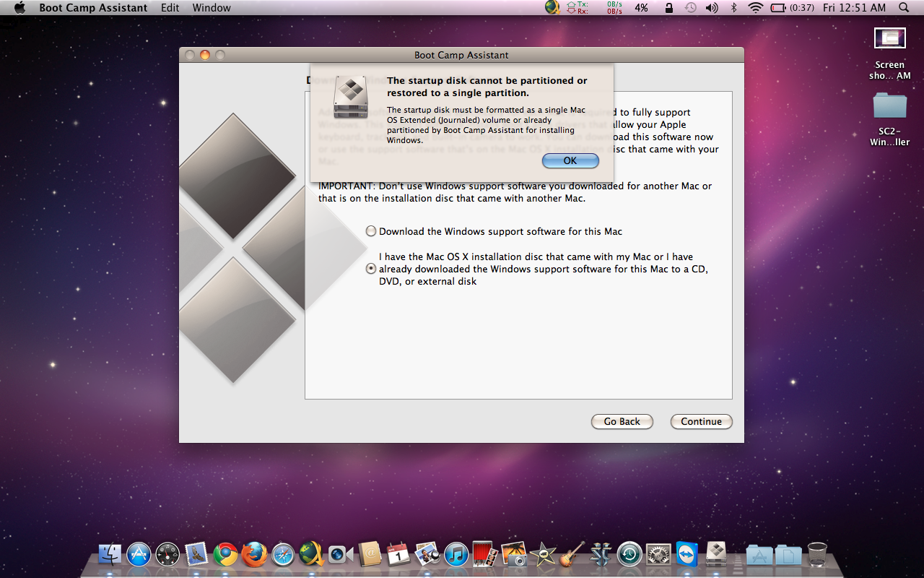Select the Screen shot file on desktop

(x=889, y=53)
